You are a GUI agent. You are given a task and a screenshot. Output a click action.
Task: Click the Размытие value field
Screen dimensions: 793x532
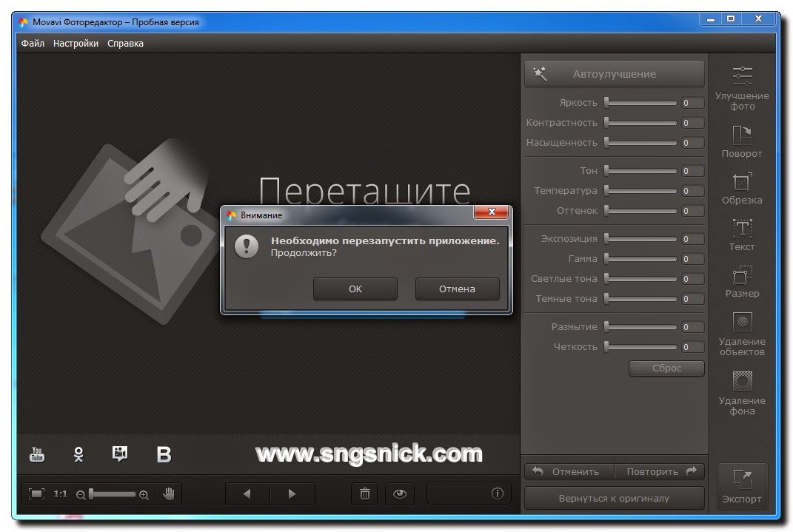click(692, 327)
